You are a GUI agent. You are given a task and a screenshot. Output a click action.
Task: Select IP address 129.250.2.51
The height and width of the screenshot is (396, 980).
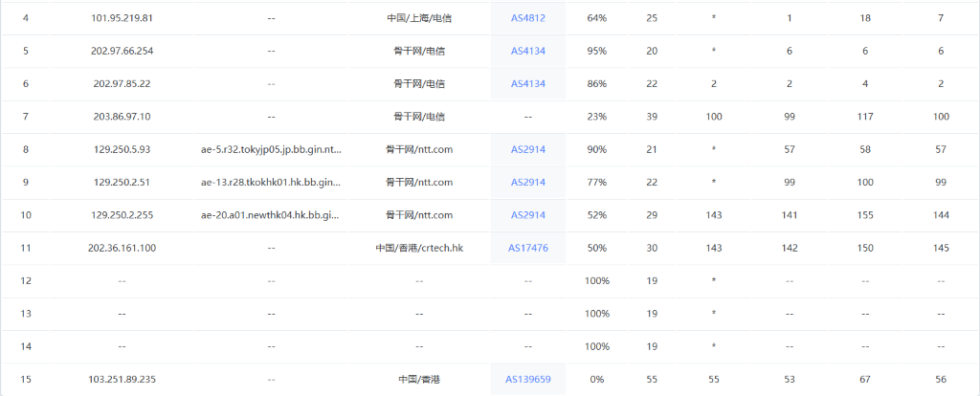click(122, 183)
